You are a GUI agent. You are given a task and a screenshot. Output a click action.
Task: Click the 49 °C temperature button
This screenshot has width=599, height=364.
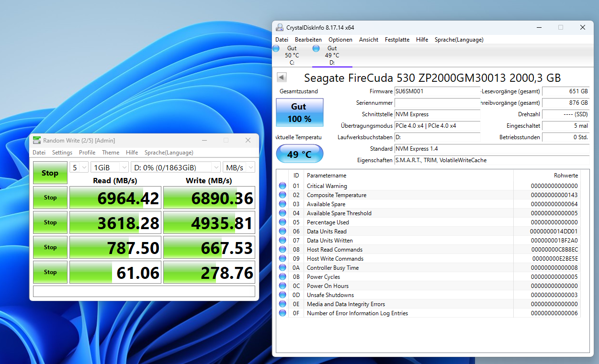pos(300,154)
